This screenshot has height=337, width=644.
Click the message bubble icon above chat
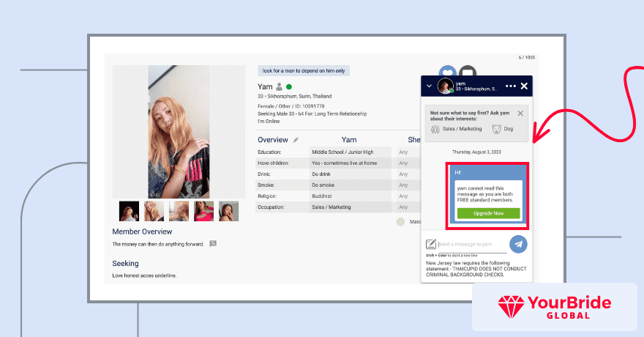pos(468,72)
